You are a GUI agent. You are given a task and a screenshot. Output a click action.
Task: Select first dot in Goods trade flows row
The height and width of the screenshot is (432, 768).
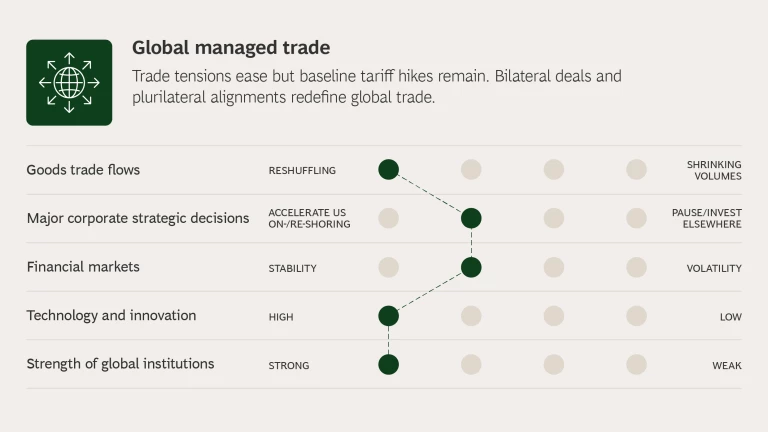point(389,170)
